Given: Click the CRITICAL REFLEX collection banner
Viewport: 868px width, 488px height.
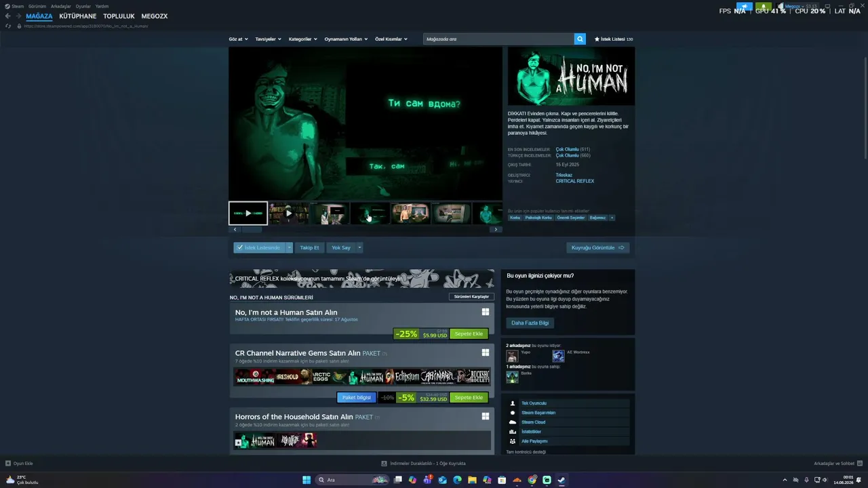Looking at the screenshot, I should 362,279.
